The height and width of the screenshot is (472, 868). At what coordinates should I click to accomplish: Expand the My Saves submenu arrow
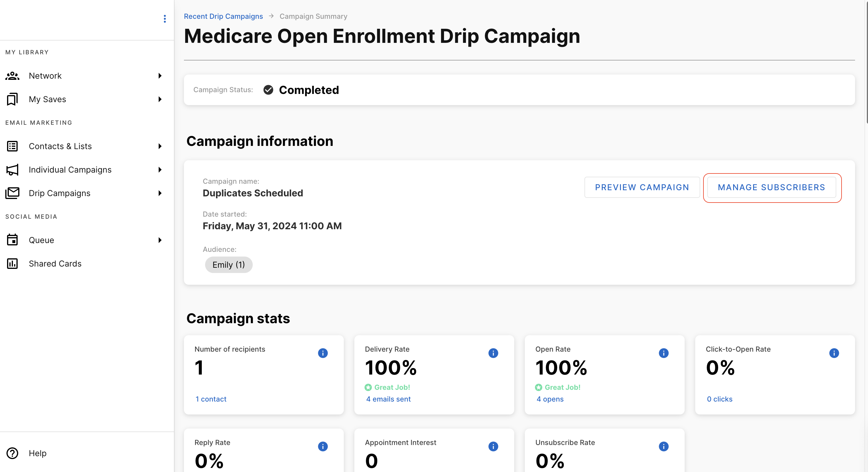click(160, 99)
